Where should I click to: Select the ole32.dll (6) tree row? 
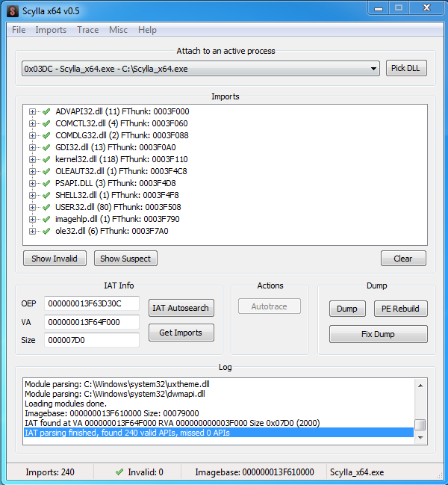112,232
